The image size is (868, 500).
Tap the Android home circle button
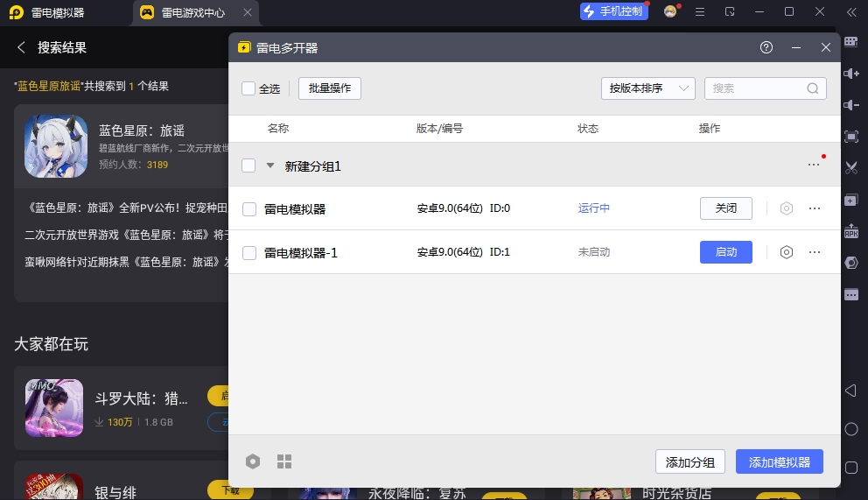pyautogui.click(x=851, y=429)
